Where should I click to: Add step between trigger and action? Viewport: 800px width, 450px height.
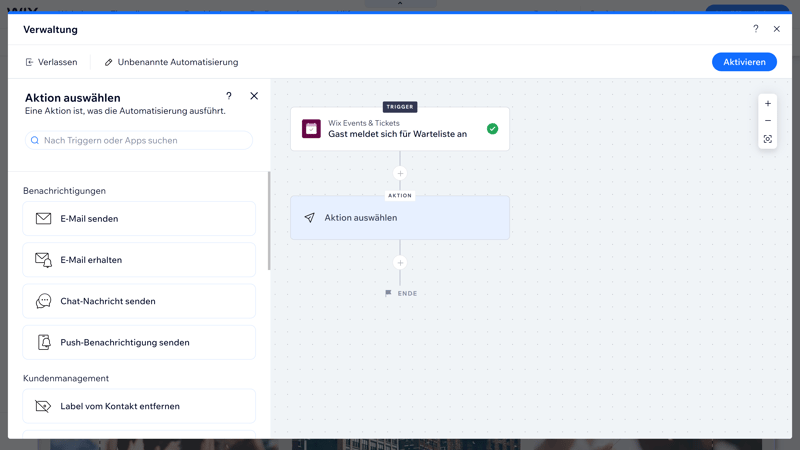(x=400, y=173)
